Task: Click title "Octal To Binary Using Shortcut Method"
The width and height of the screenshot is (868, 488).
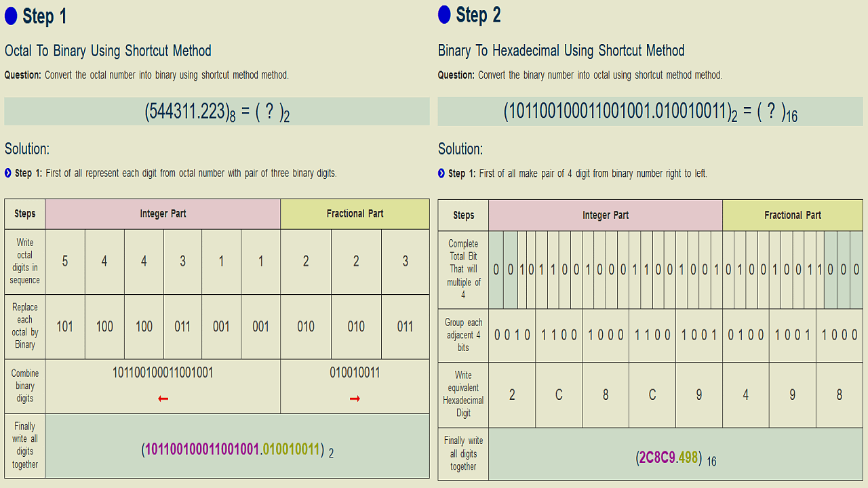Action: point(108,51)
